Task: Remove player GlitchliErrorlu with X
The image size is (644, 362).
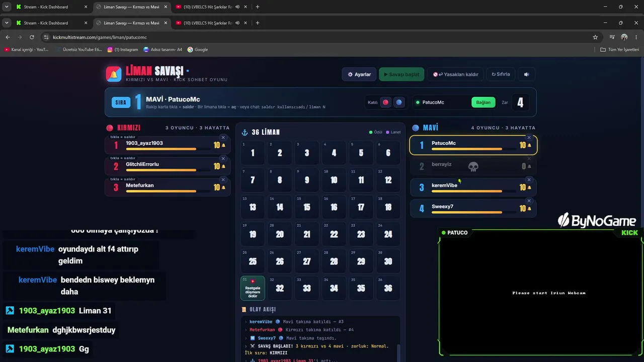Action: pos(223,158)
